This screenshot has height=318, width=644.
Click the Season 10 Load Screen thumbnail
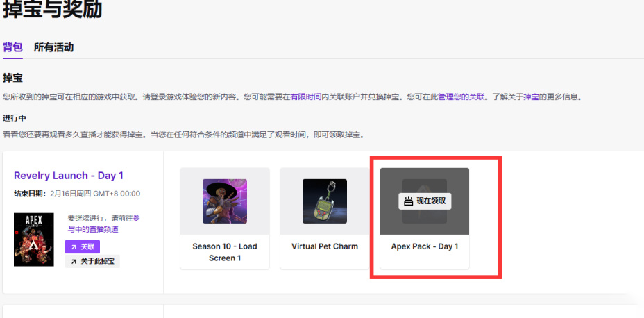(225, 201)
